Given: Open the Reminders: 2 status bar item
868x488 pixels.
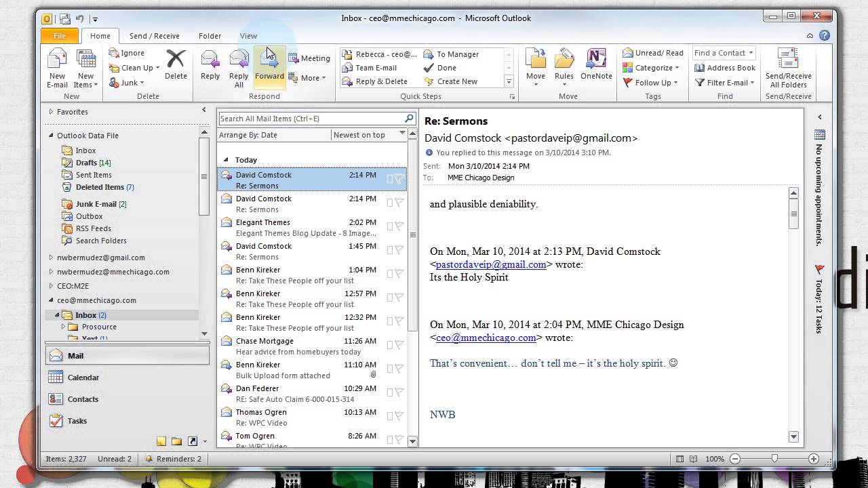Looking at the screenshot, I should tap(173, 459).
